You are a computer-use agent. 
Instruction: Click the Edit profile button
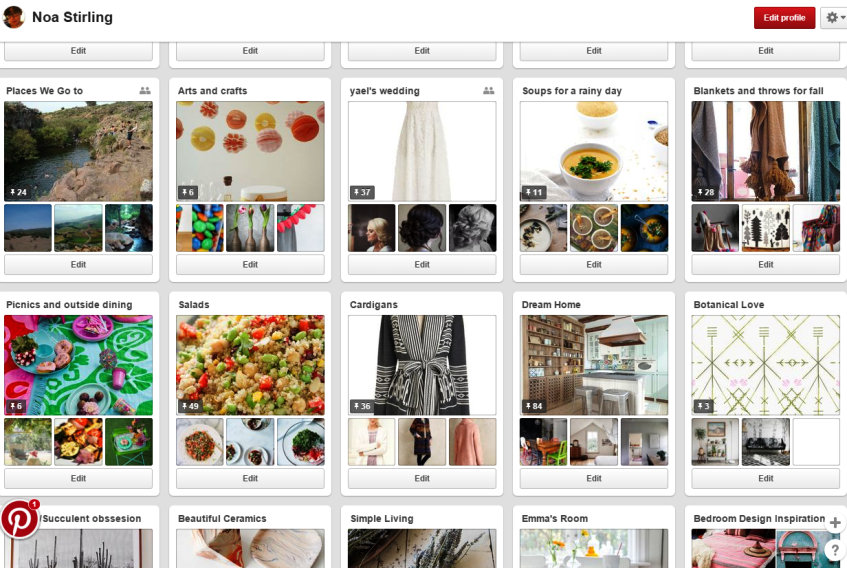784,18
